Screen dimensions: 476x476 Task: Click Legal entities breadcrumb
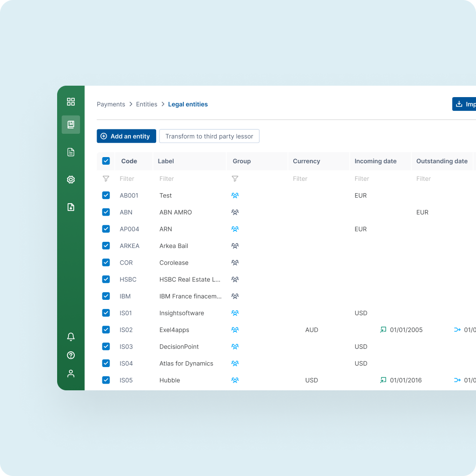[x=188, y=104]
